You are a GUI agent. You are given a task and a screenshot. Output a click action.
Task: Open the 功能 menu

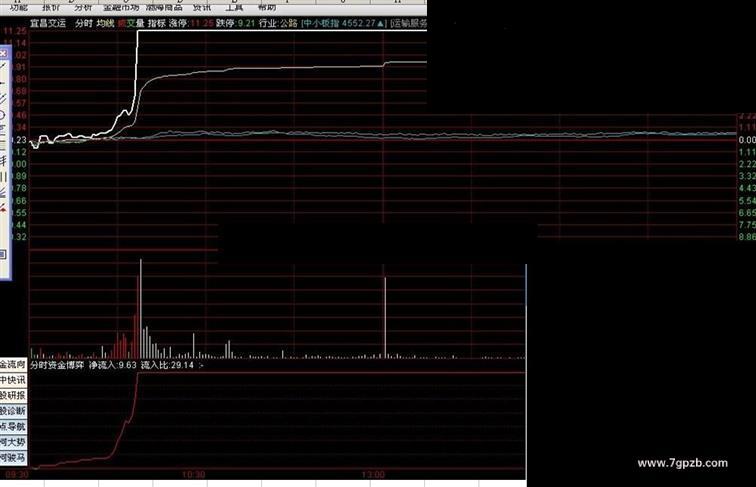point(19,7)
